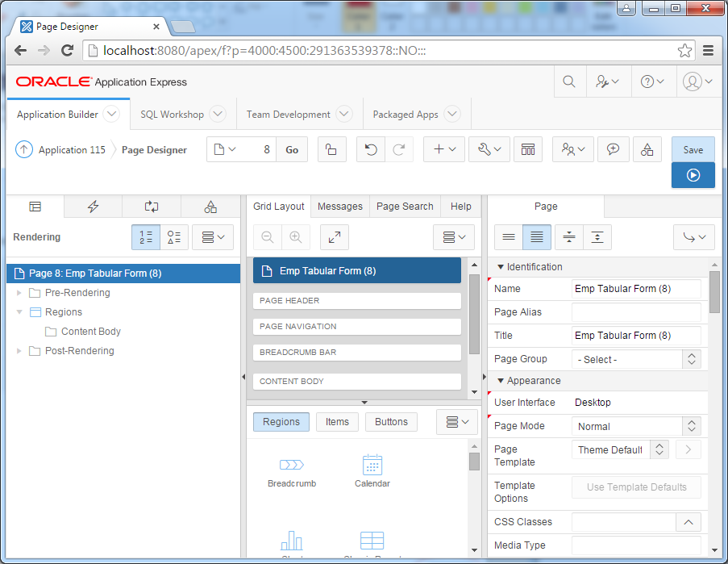Click the BREADCRUMB BAR slot in grid layout
This screenshot has width=728, height=564.
[356, 352]
